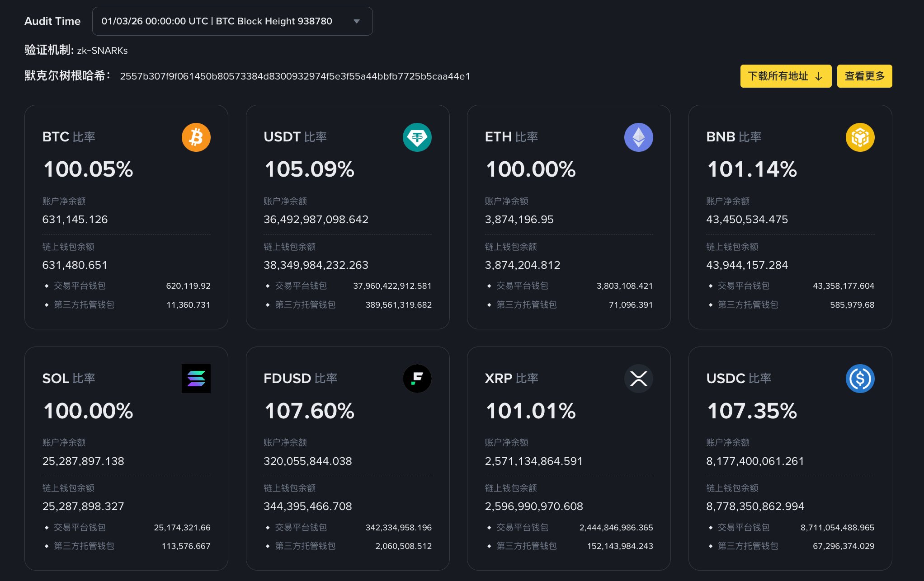Click FDUSD account net balance 320,055,844.038
The image size is (924, 581).
click(307, 461)
